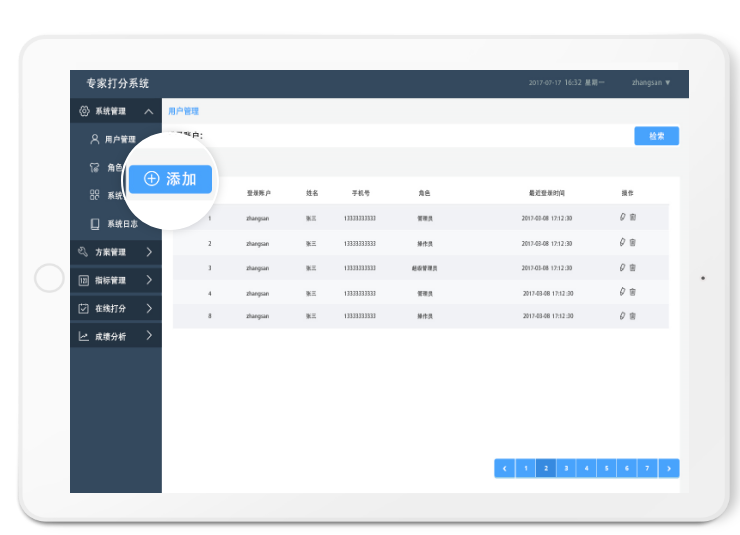Image resolution: width=740 pixels, height=535 pixels.
Task: Expand the 方案管理 menu arrow
Action: (149, 252)
